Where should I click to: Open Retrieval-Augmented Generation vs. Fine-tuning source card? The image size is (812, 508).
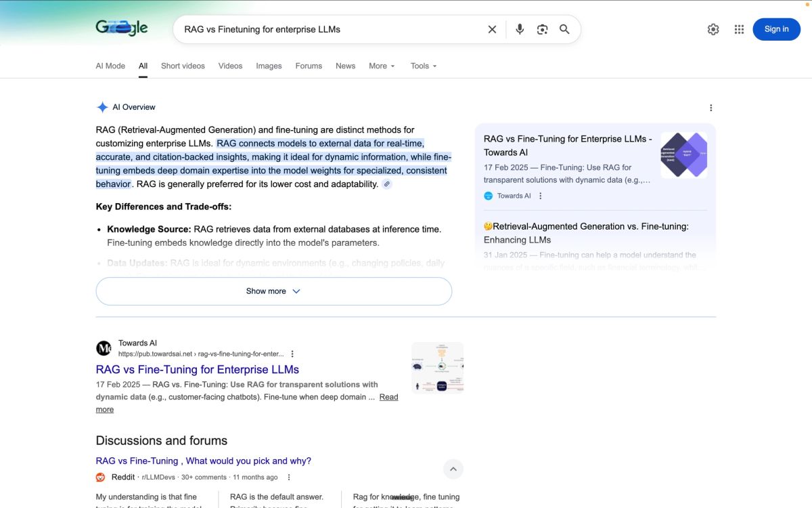(x=586, y=233)
